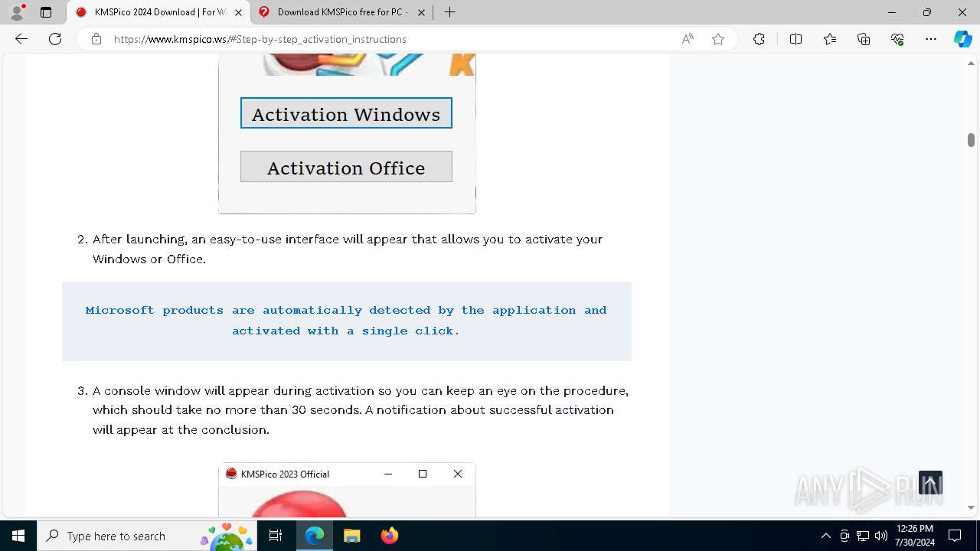Viewport: 980px width, 551px height.
Task: Open the Extensions menu
Action: pos(759,39)
